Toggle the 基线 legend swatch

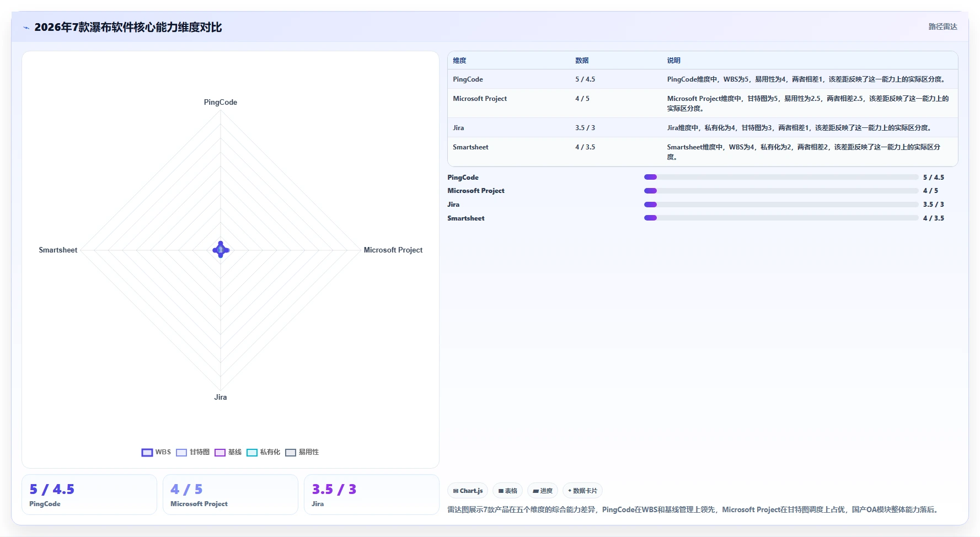pos(220,453)
